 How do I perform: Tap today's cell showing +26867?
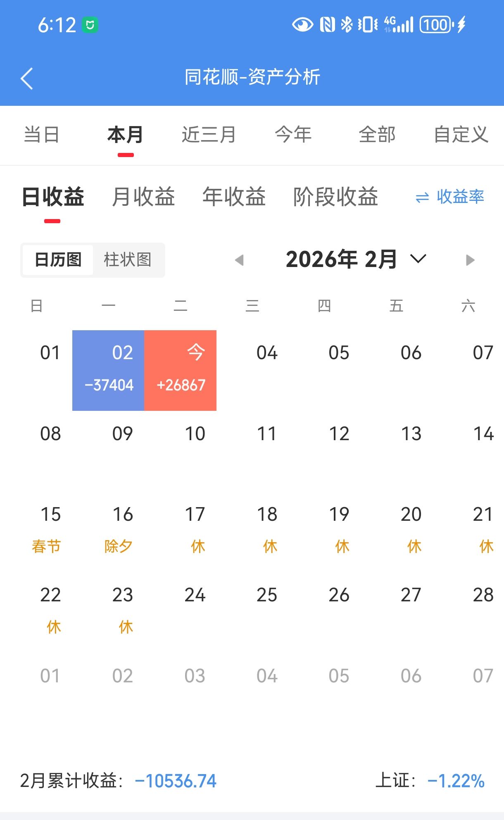(x=181, y=370)
